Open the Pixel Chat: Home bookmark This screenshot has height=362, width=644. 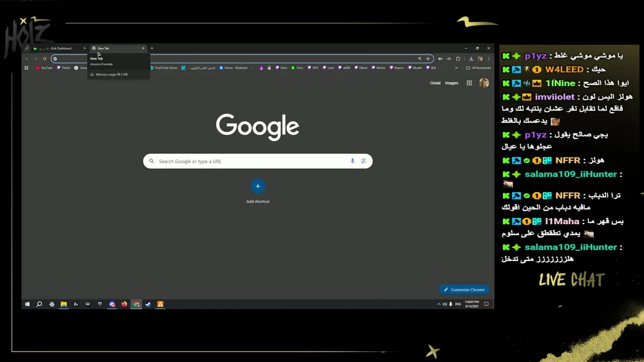(x=164, y=68)
